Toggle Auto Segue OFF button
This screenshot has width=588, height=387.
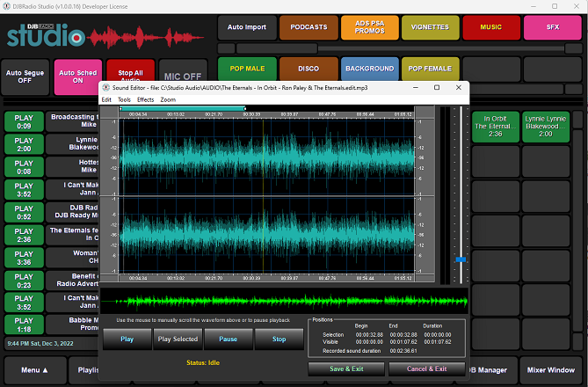click(x=25, y=77)
